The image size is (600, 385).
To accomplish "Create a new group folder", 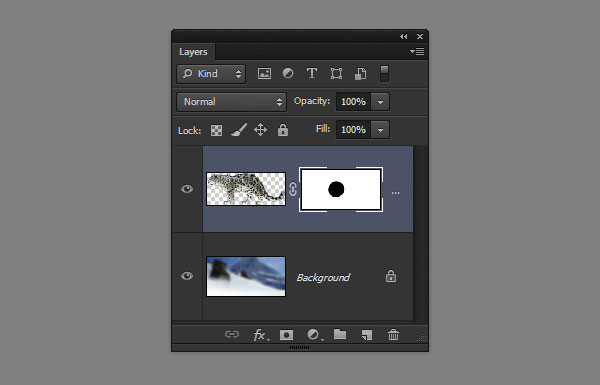I will pos(340,334).
